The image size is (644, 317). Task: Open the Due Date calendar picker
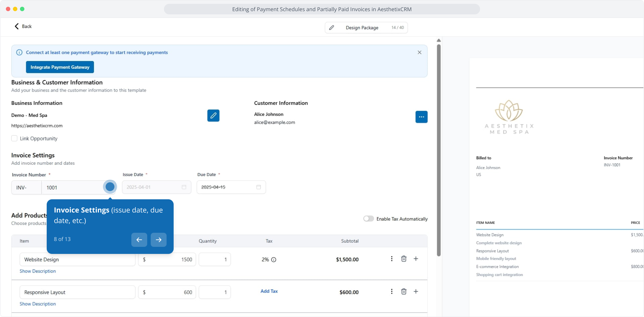259,187
